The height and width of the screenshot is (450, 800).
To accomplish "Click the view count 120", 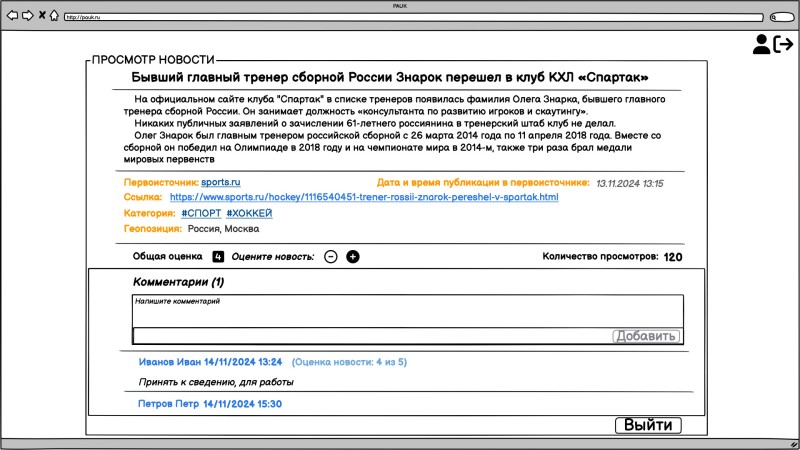I will [x=673, y=257].
